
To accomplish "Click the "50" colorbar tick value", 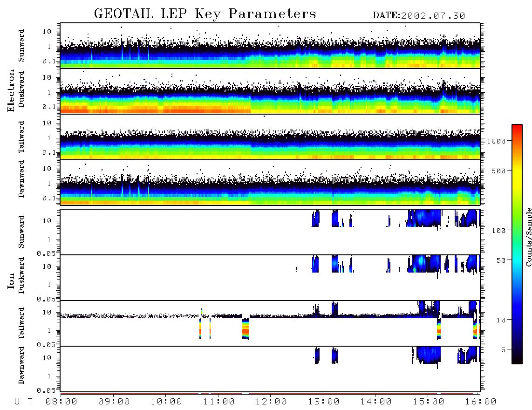I will pos(501,260).
